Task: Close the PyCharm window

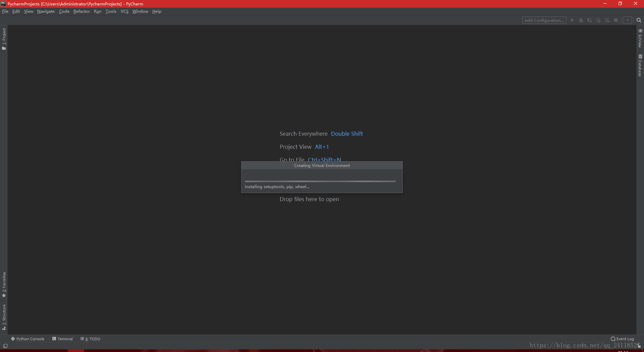Action: [636, 4]
